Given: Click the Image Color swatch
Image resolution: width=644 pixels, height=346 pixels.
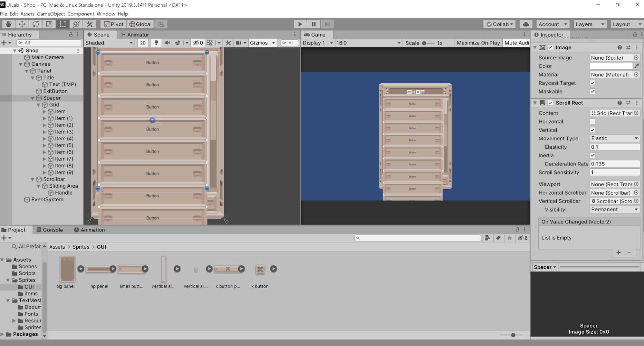Looking at the screenshot, I should (611, 66).
